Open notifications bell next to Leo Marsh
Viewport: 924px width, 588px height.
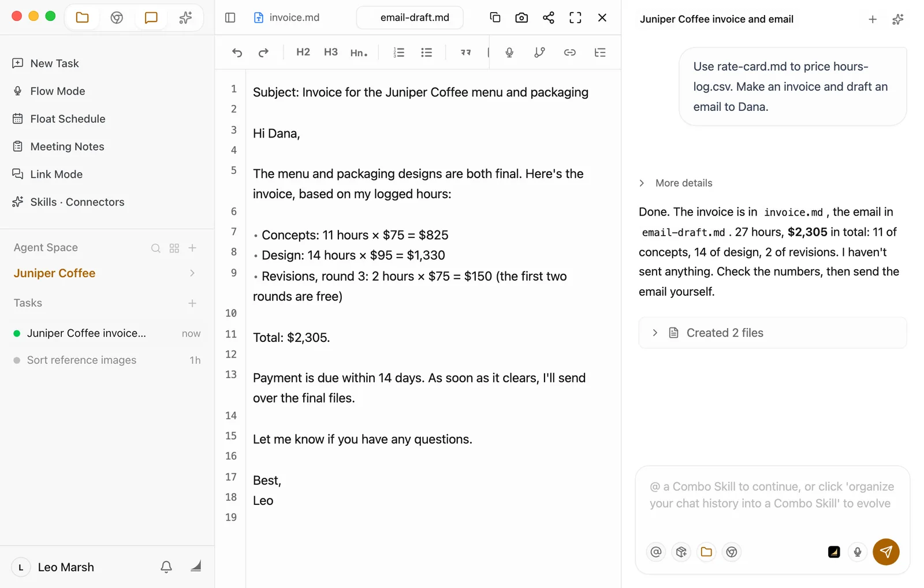click(x=166, y=567)
